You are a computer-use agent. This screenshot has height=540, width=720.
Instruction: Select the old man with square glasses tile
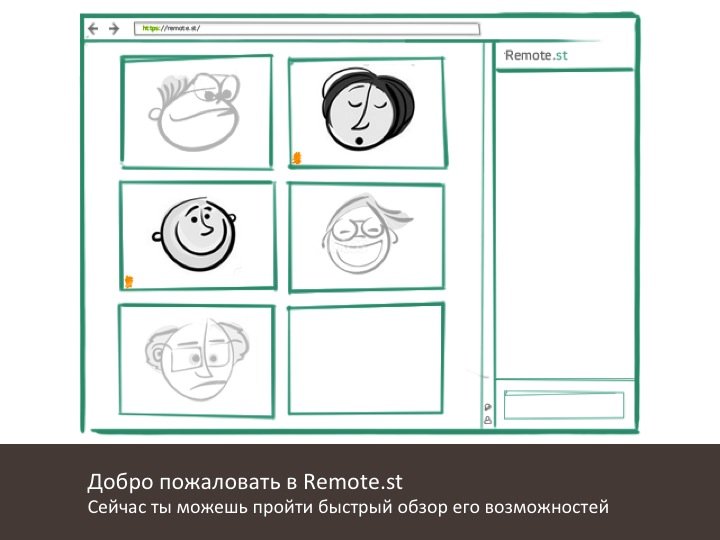click(x=196, y=358)
